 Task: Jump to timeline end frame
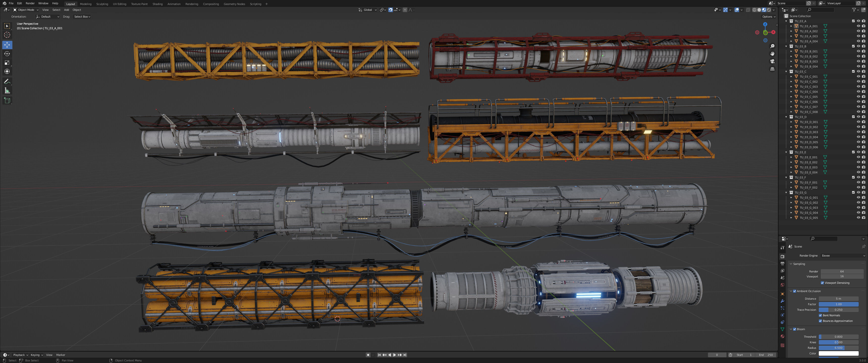(405, 355)
